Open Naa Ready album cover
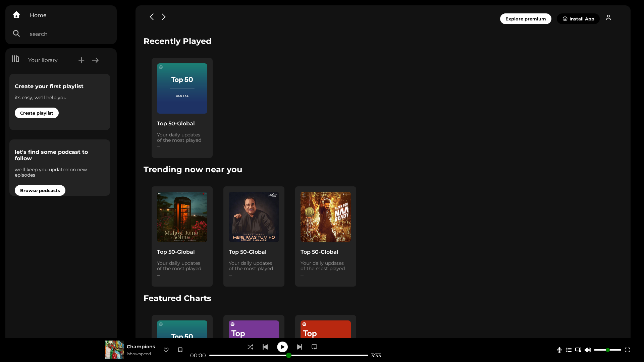This screenshot has width=644, height=362. 326,217
